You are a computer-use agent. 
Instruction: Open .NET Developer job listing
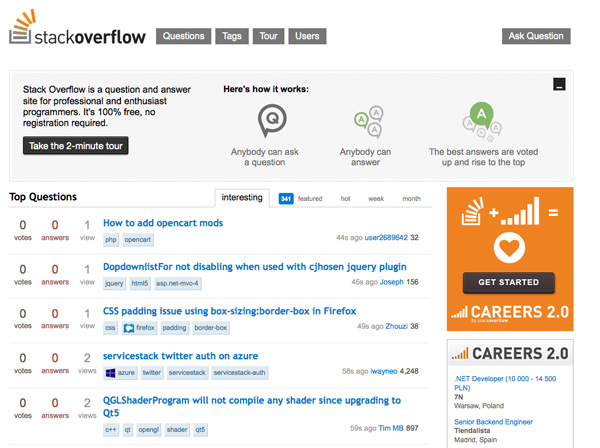tap(505, 383)
